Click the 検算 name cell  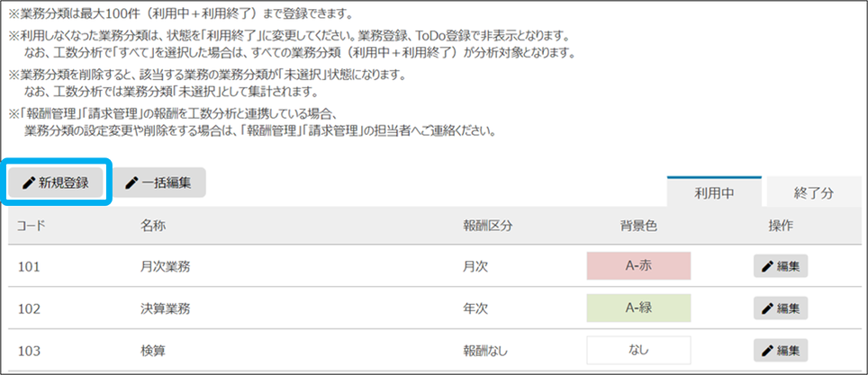point(152,350)
